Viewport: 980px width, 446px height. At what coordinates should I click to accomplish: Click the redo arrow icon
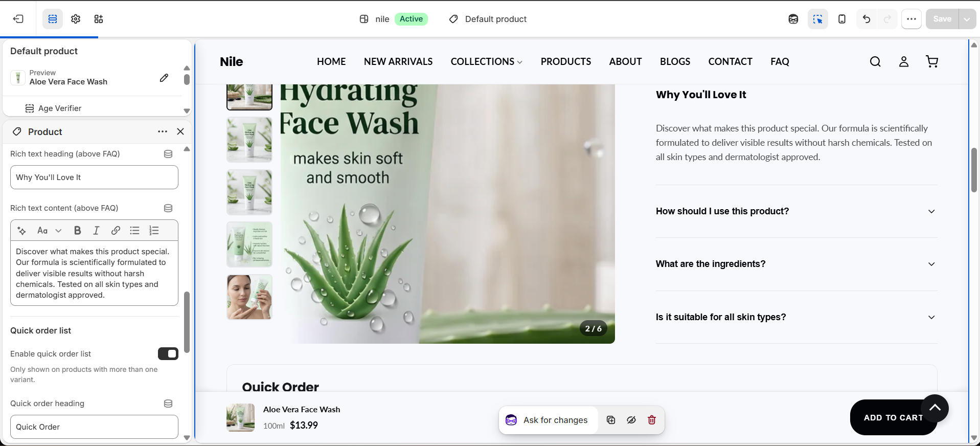click(887, 19)
